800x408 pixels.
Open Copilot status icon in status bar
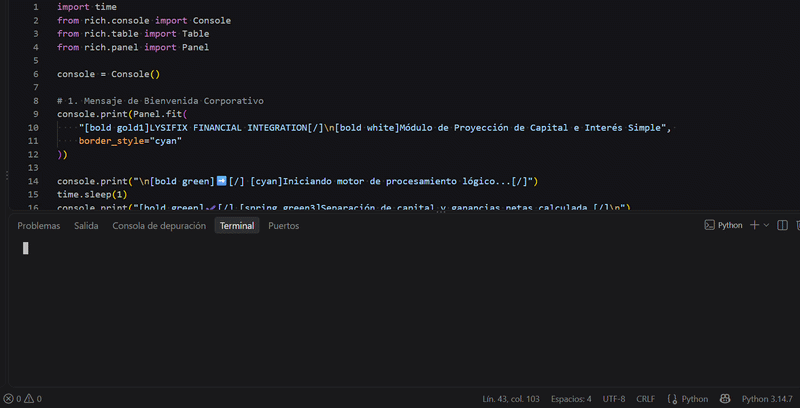(725, 399)
